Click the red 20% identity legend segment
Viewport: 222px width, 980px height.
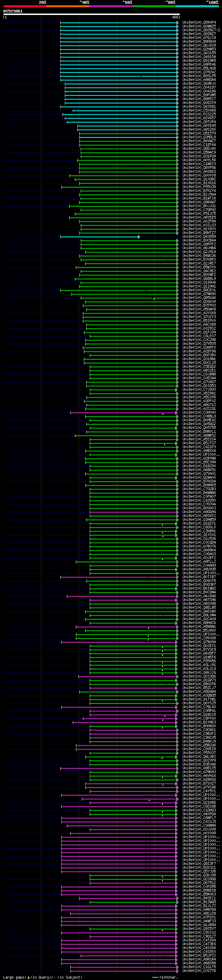(25, 6)
